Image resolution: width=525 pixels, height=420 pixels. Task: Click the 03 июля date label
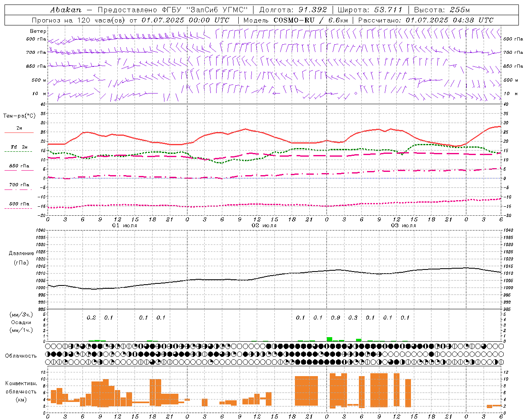tap(404, 226)
